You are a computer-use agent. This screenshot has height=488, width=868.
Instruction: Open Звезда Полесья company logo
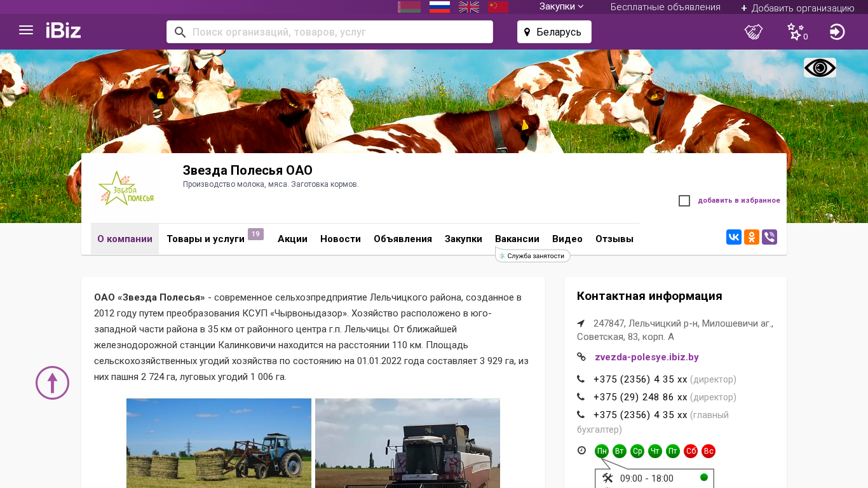click(125, 188)
